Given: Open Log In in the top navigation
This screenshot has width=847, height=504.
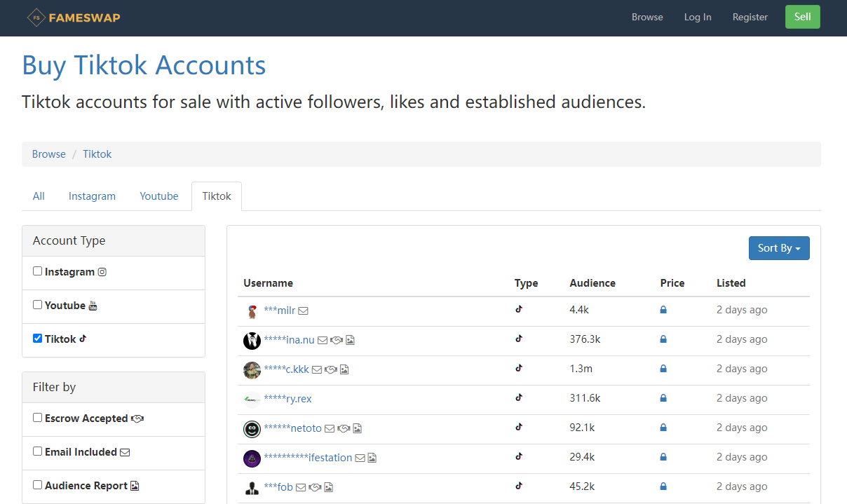Looking at the screenshot, I should [698, 18].
